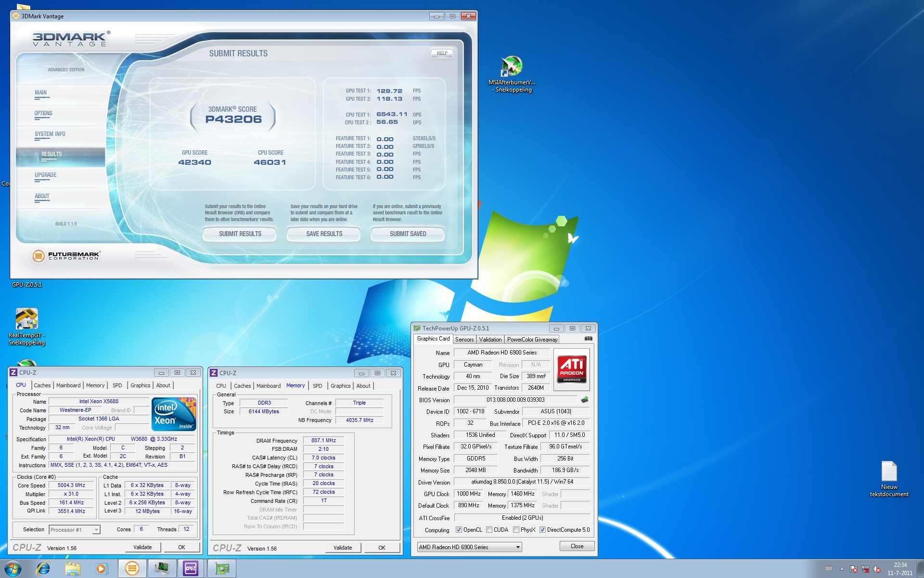Image resolution: width=924 pixels, height=578 pixels.
Task: Click the DRAM Frequency value 807.1 MHz
Action: coord(323,440)
